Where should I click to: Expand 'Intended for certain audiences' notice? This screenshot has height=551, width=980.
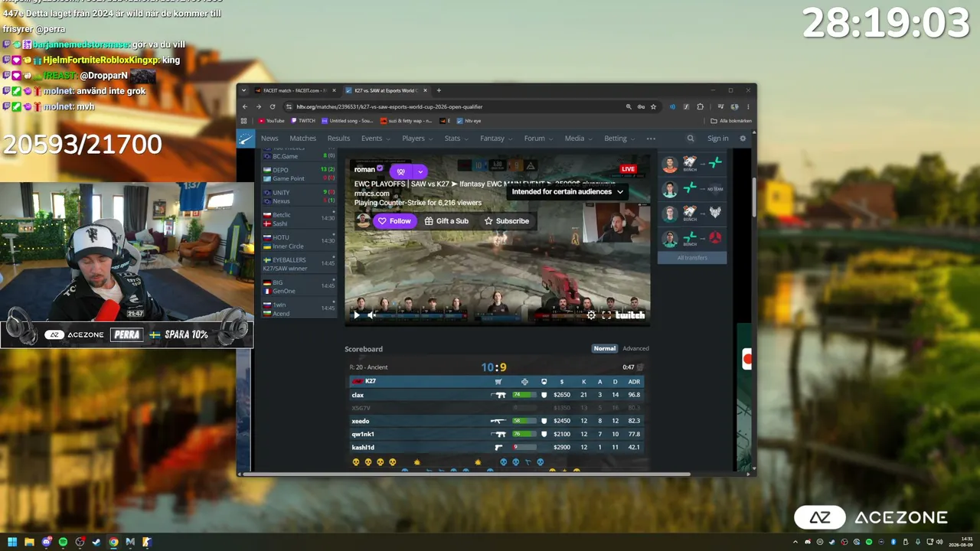567,191
